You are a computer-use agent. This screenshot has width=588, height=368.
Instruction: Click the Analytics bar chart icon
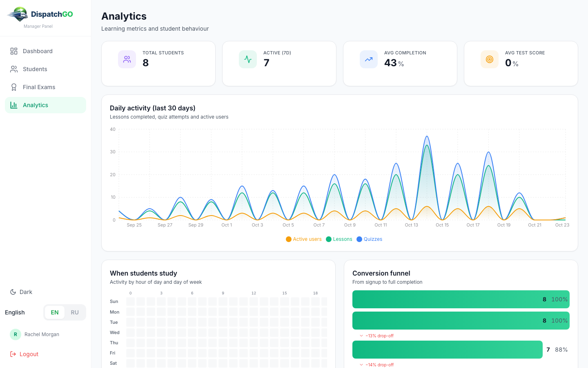[14, 105]
